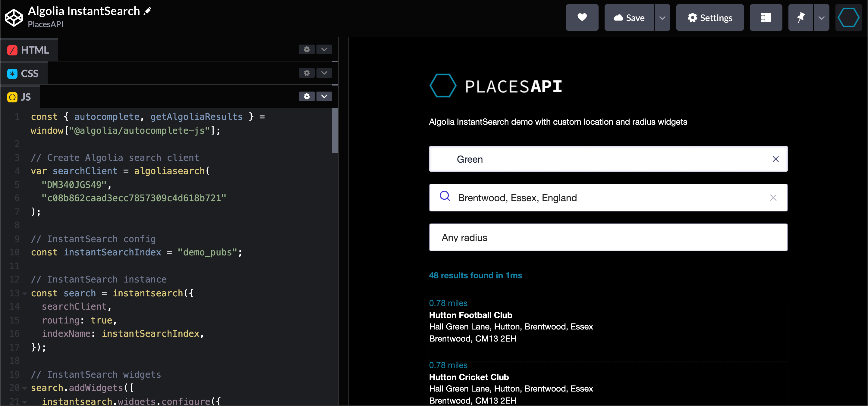Open JS editor gear settings
This screenshot has width=868, height=406.
[306, 97]
